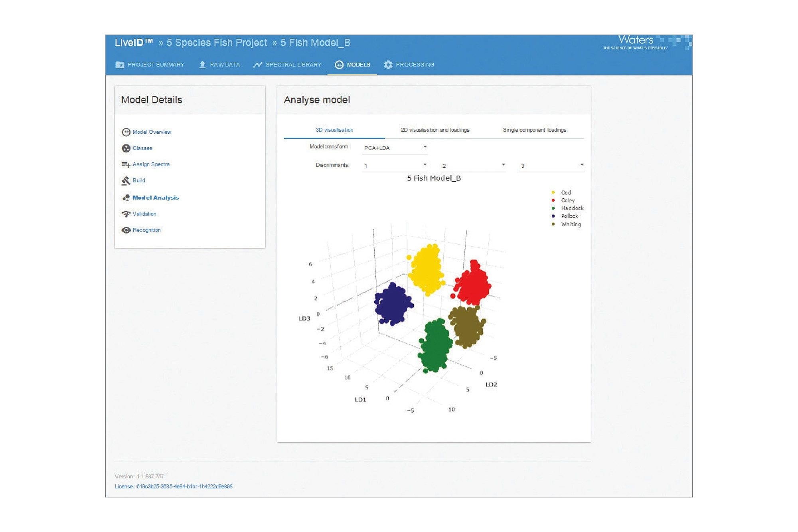The width and height of the screenshot is (798, 532).
Task: Click the 5 Fish Model_B breadcrumb
Action: click(315, 43)
